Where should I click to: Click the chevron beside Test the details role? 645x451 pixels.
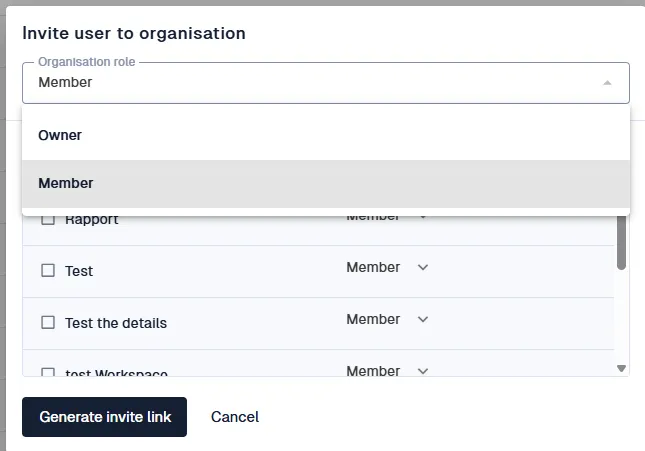pos(422,319)
